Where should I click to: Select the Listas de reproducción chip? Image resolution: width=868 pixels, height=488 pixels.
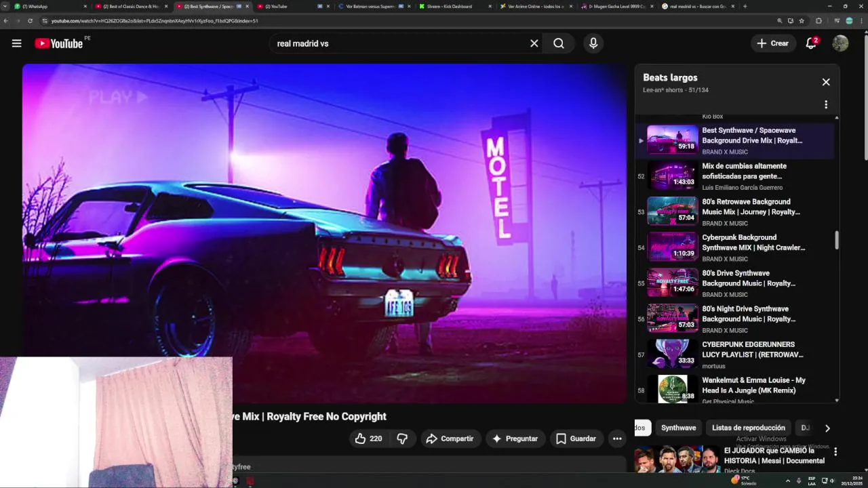(749, 428)
